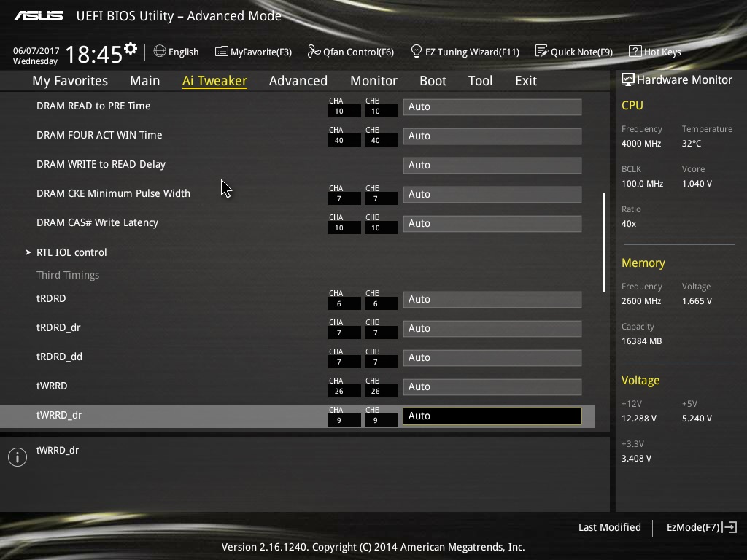
Task: Select English language option
Action: (183, 52)
